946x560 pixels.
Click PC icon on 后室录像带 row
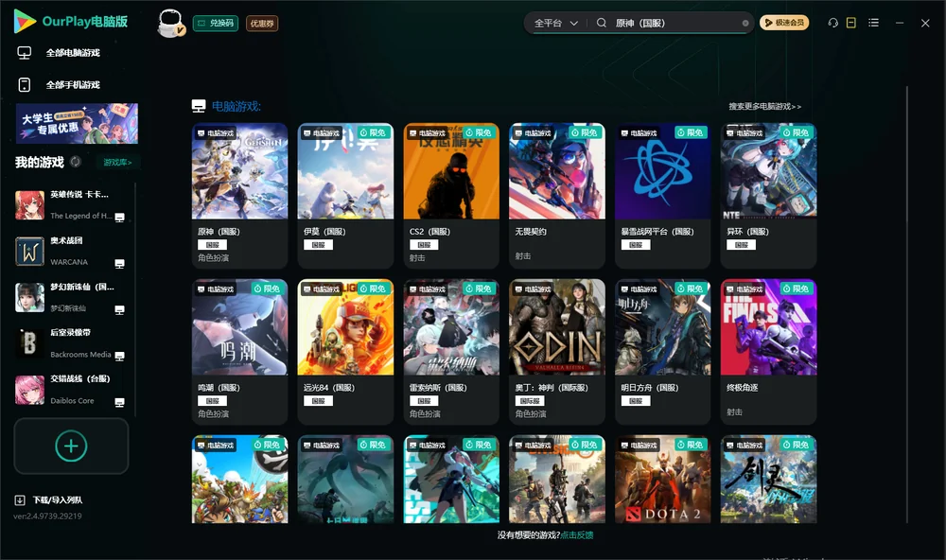[x=119, y=356]
